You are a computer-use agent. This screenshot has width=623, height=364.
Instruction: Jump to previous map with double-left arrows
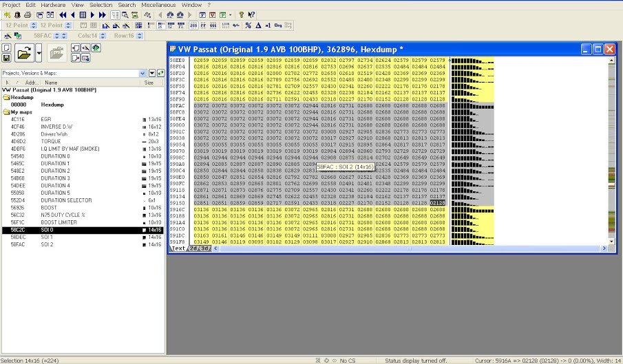[63, 14]
